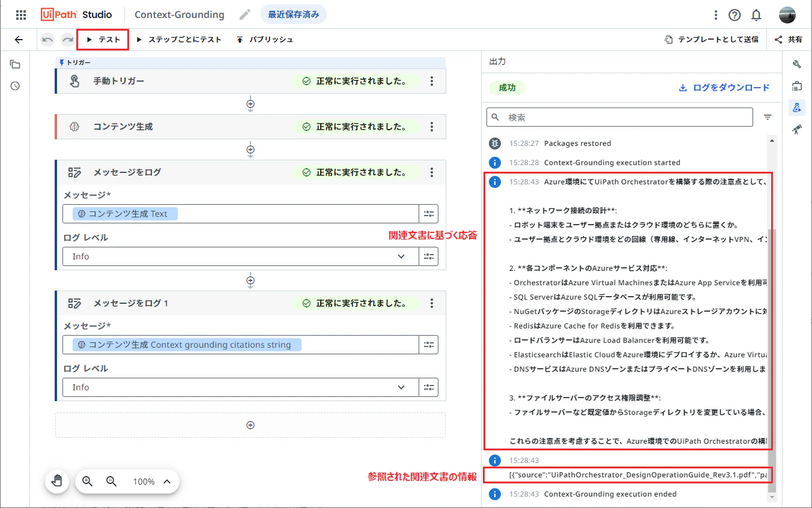
Task: Select the メッセージをログ 1 activity header
Action: 250,303
